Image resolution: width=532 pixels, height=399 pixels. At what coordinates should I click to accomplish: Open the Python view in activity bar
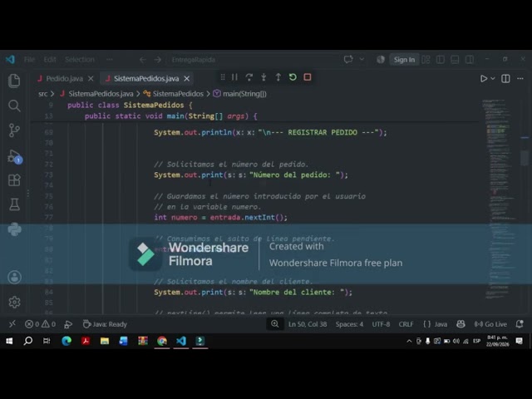pos(14,229)
